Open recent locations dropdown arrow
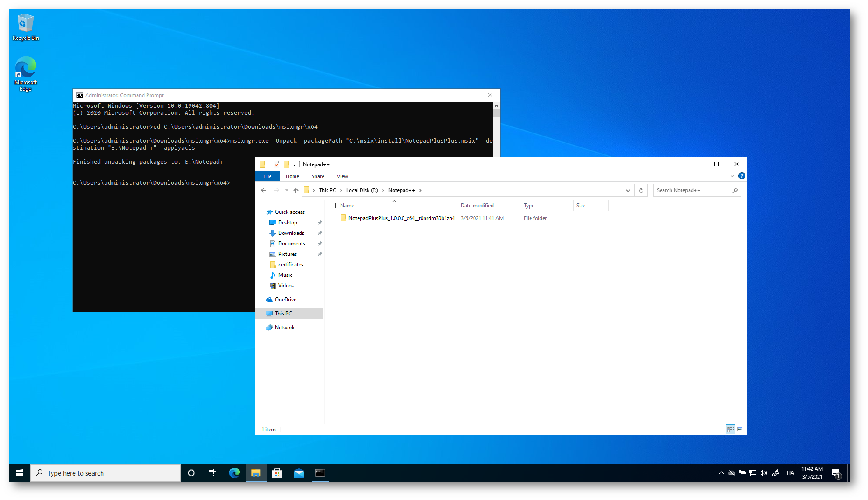The image size is (868, 500). (x=287, y=190)
